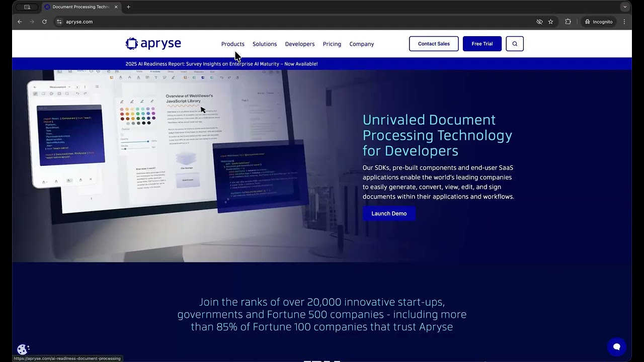Screen dimensions: 644x362
Task: Open the Company menu
Action: coord(362,44)
